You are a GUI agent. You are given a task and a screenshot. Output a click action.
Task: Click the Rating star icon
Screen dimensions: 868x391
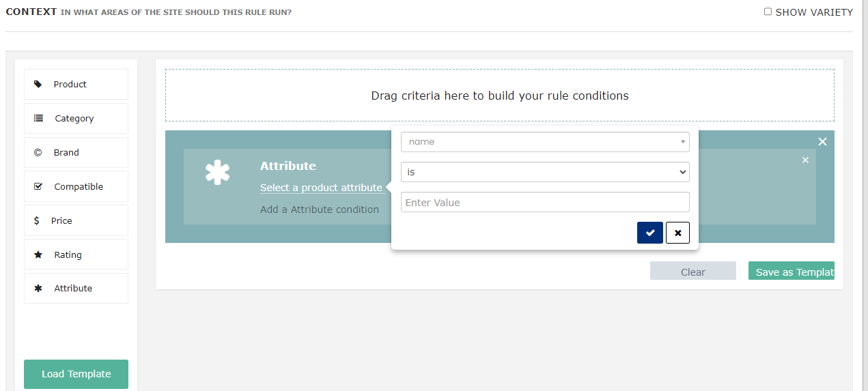click(x=38, y=255)
